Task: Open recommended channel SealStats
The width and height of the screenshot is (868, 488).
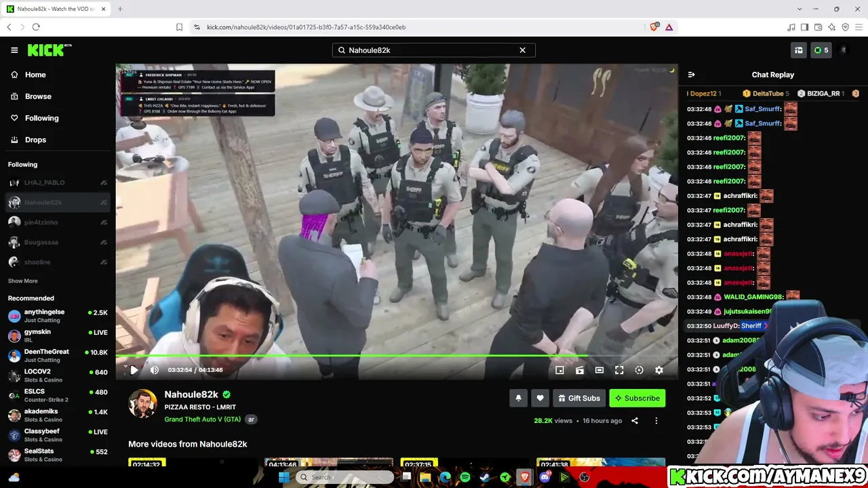Action: pos(58,455)
